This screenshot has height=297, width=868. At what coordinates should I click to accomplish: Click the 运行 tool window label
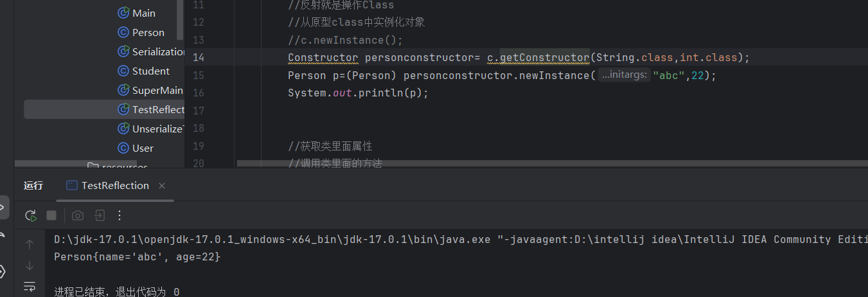[33, 186]
